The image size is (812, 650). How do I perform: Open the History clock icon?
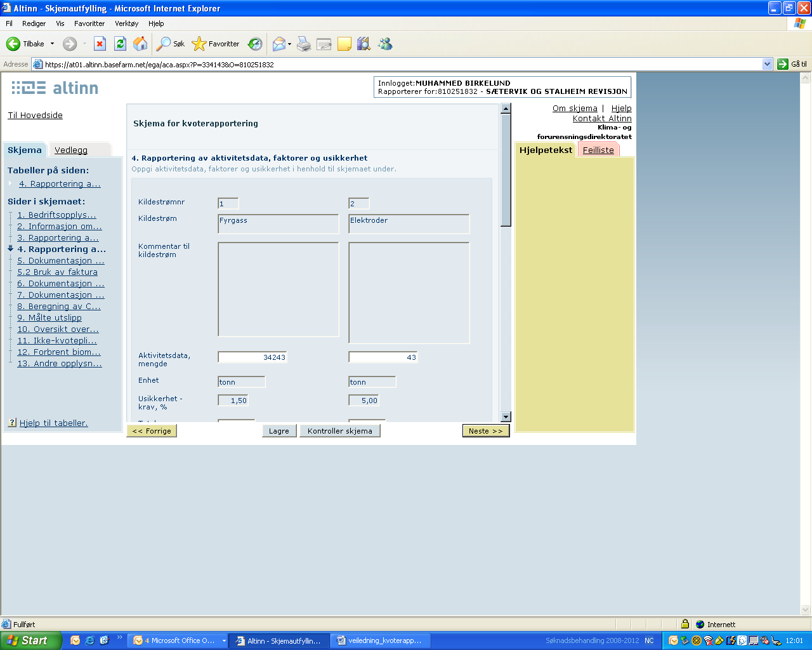tap(255, 44)
